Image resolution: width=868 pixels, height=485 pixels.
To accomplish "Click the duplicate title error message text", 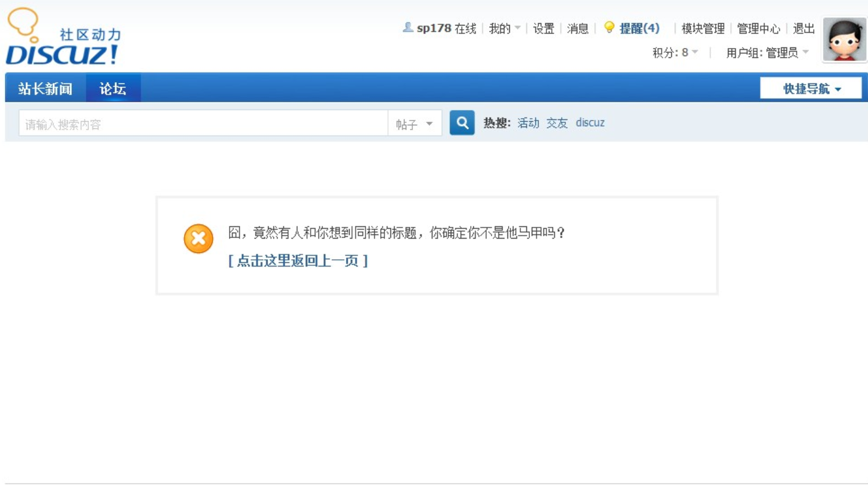I will click(x=397, y=233).
